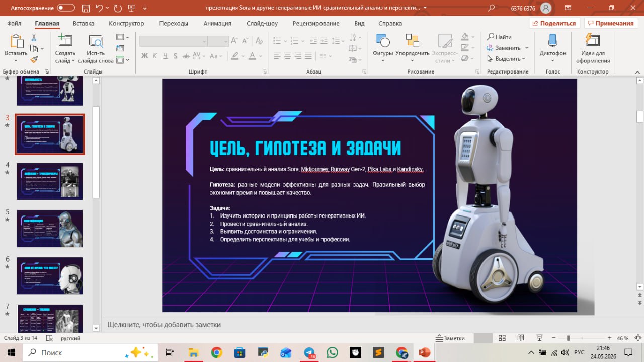Align text to the left

point(276,56)
